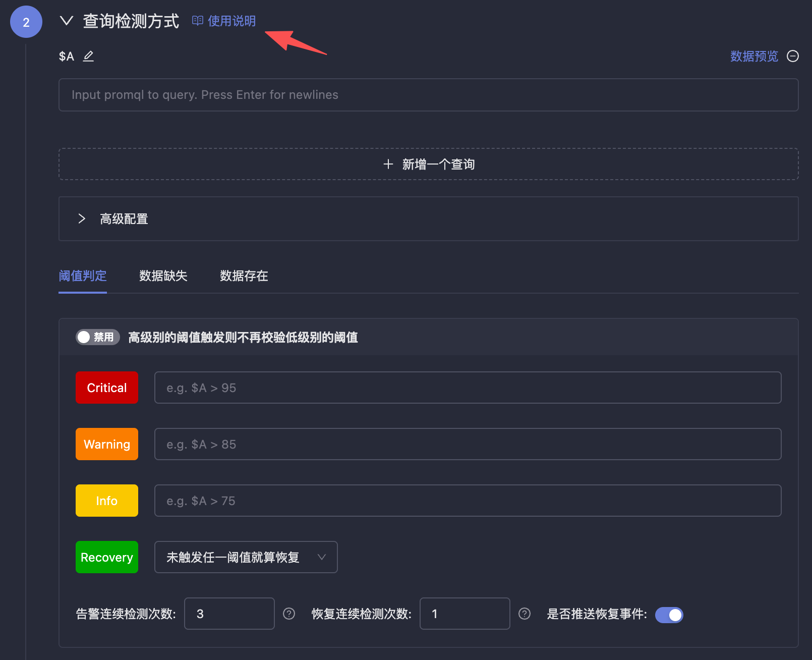The width and height of the screenshot is (812, 660).
Task: Click the help icon after recovery detection count
Action: tap(525, 614)
